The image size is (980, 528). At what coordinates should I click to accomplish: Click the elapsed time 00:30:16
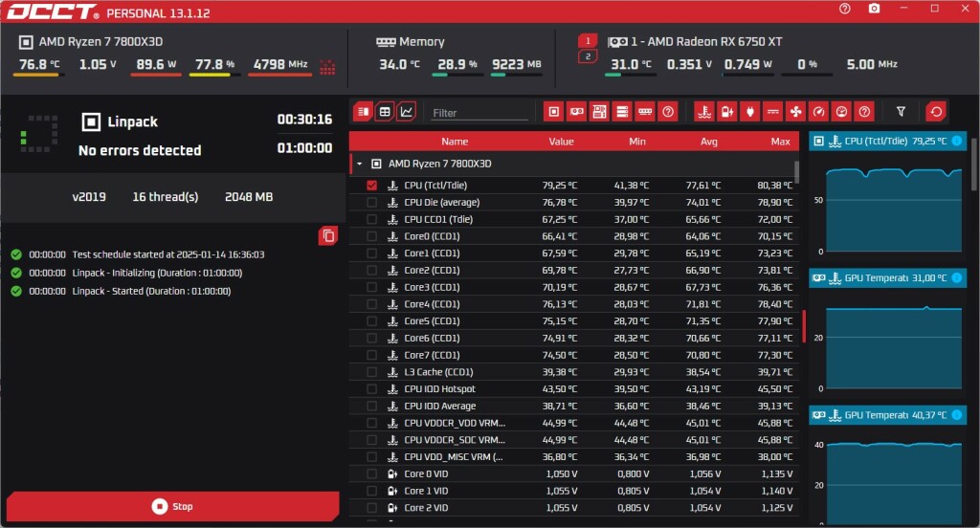(304, 120)
